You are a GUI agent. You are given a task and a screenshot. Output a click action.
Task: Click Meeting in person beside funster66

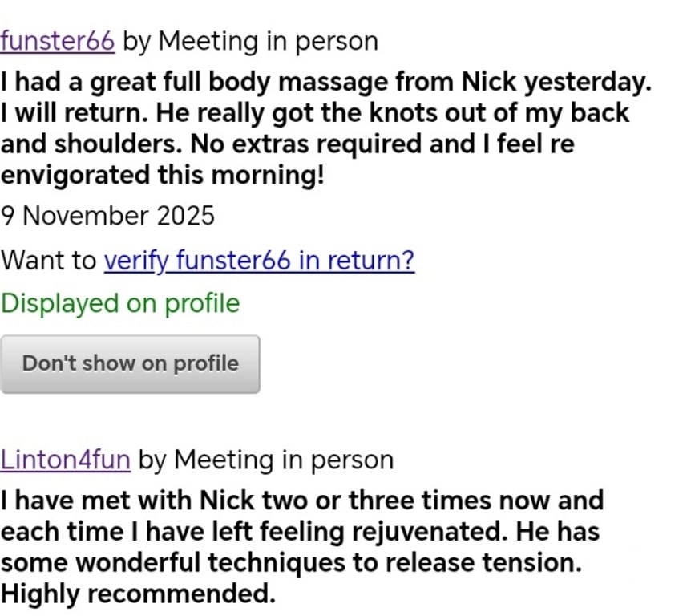tap(268, 41)
